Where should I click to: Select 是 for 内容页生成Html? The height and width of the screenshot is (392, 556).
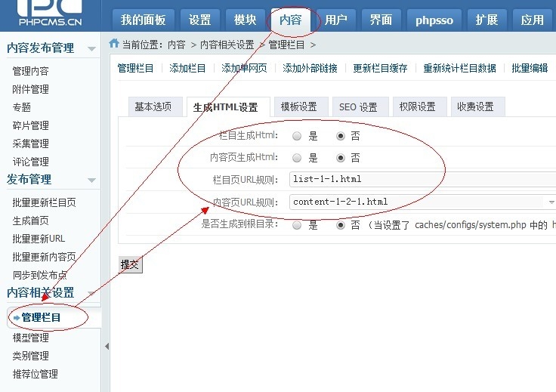297,158
